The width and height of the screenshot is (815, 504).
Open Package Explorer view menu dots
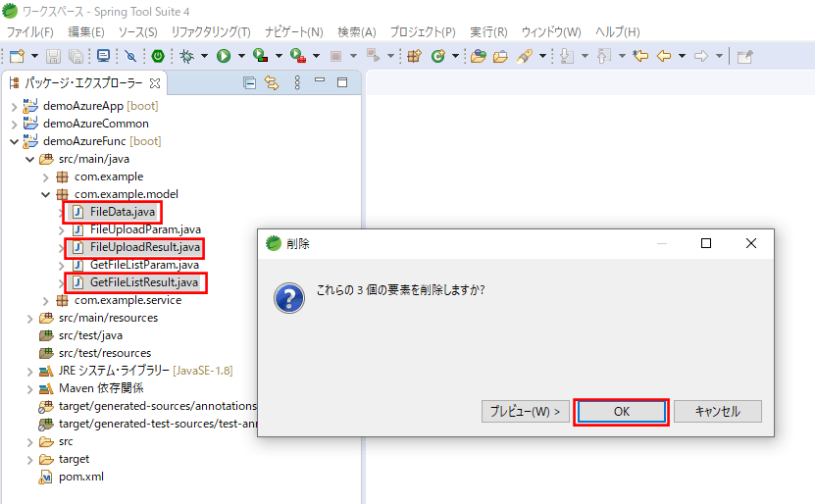(x=297, y=82)
